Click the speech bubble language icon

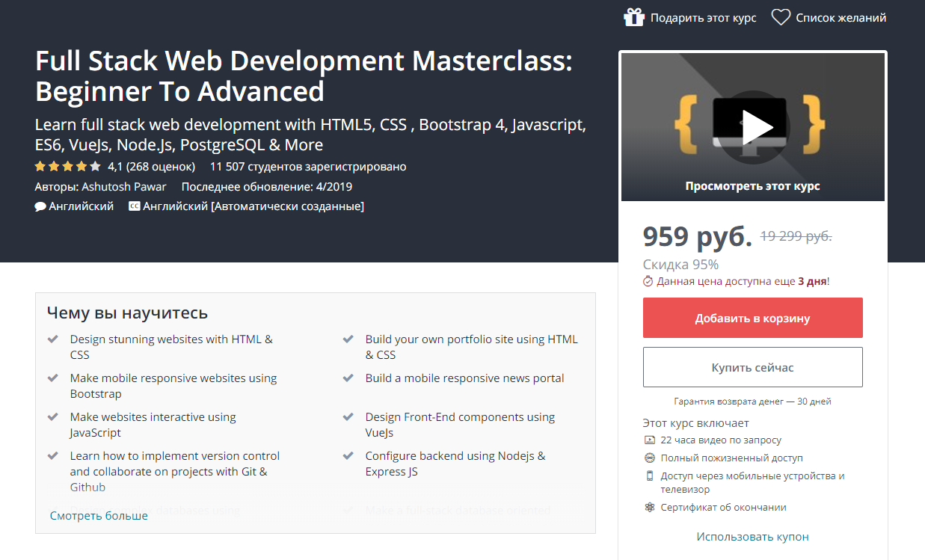40,206
